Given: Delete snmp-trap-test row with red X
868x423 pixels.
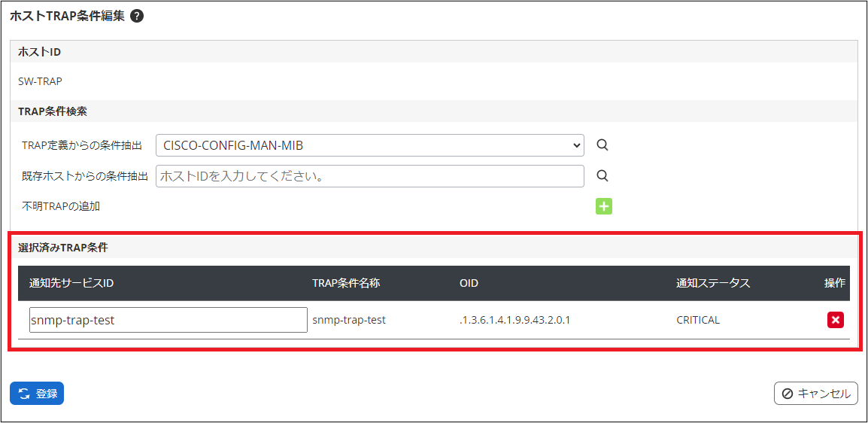Looking at the screenshot, I should pyautogui.click(x=835, y=320).
